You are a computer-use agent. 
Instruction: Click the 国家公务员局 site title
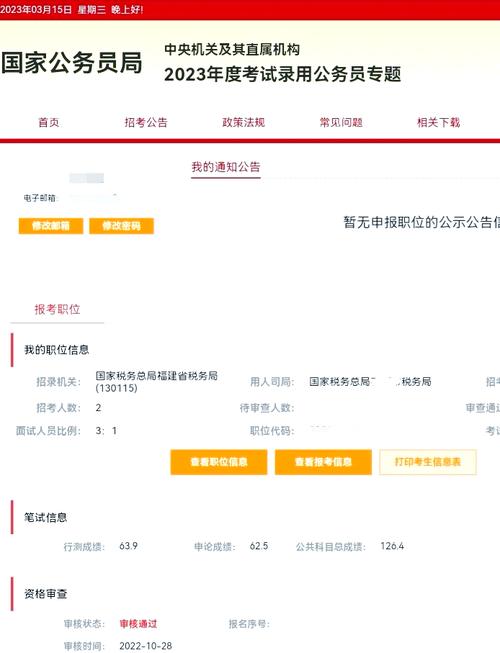point(72,63)
